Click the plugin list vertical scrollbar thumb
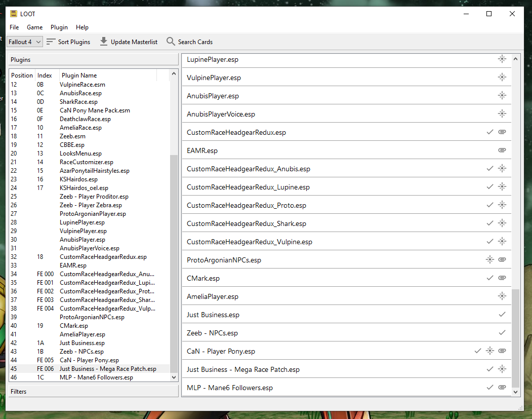Screen dimensions: 532x419 click(x=174, y=264)
